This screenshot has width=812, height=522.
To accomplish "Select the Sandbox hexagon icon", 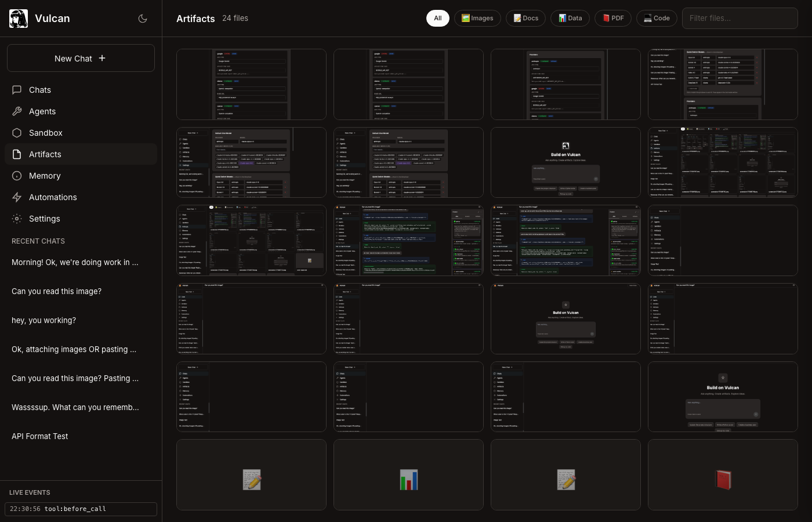I will [17, 133].
